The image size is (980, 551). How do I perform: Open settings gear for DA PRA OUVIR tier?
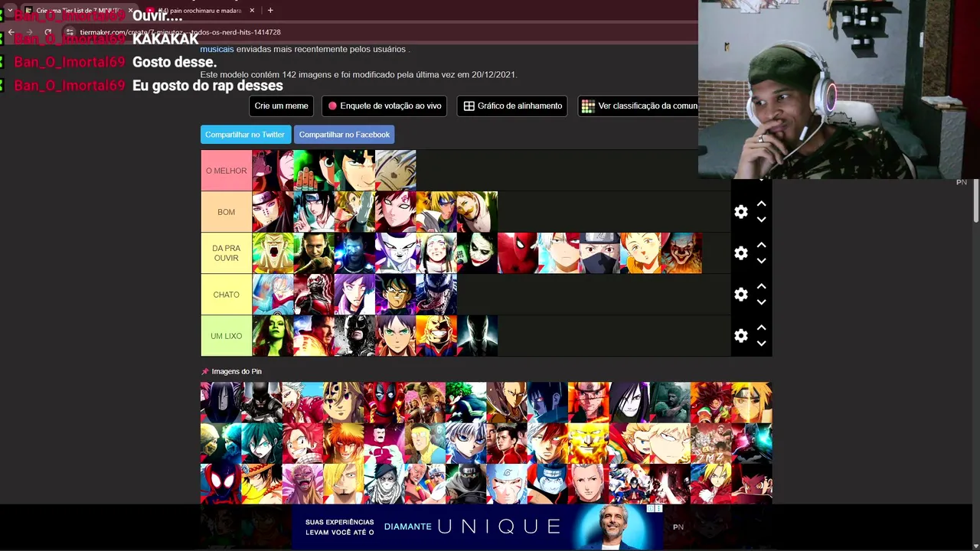pyautogui.click(x=740, y=253)
